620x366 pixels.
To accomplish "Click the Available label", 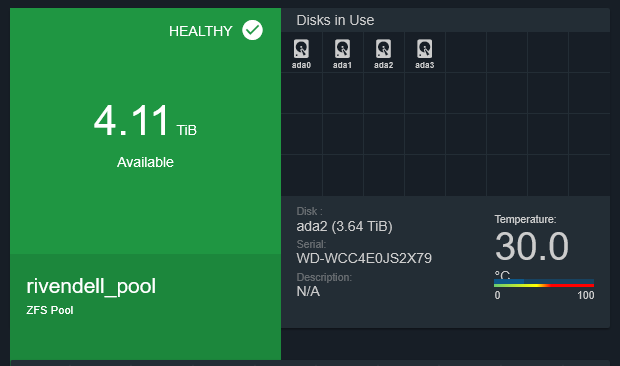I will click(x=145, y=162).
